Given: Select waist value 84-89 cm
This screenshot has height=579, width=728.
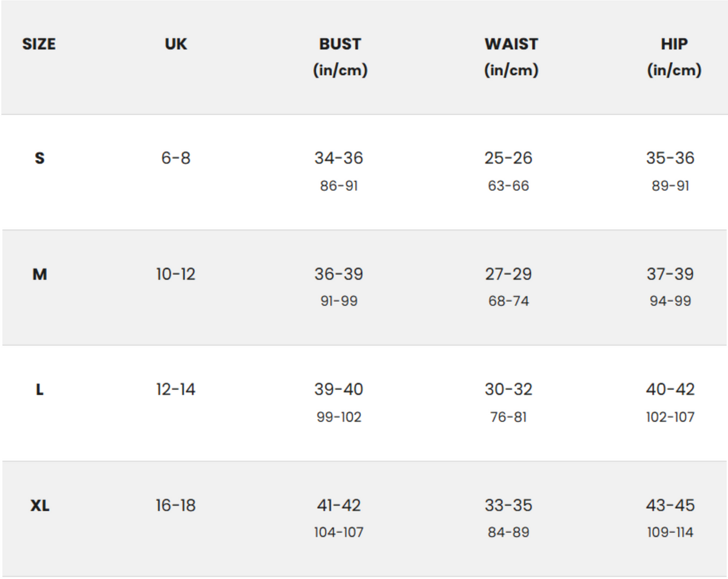Looking at the screenshot, I should tap(508, 532).
